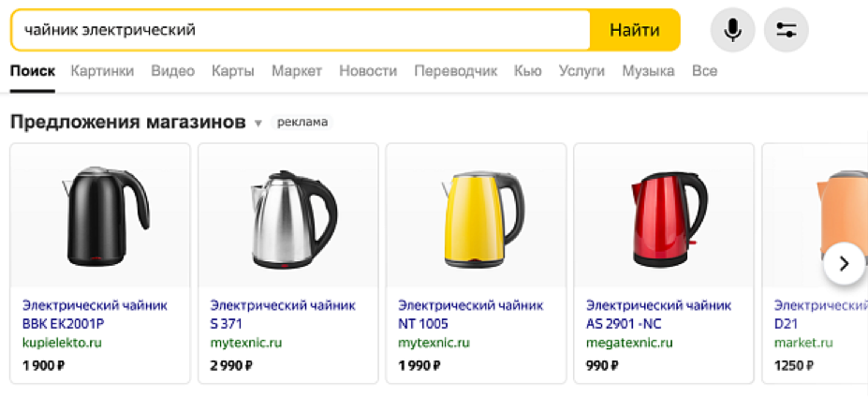Switch to the Картинки tab
Viewport: 868px width, 397px height.
tap(102, 71)
